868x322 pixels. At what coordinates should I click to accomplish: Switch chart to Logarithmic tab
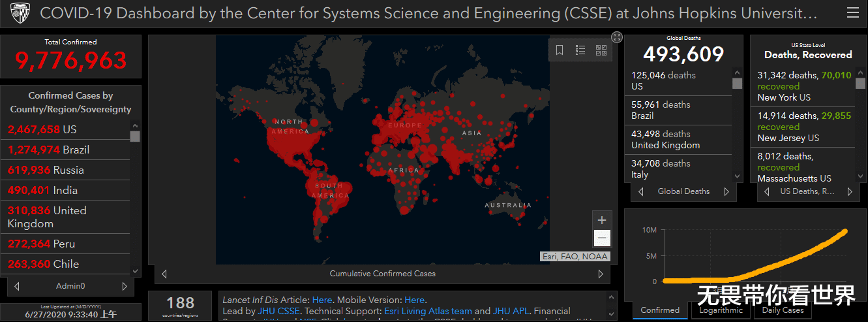tap(721, 310)
